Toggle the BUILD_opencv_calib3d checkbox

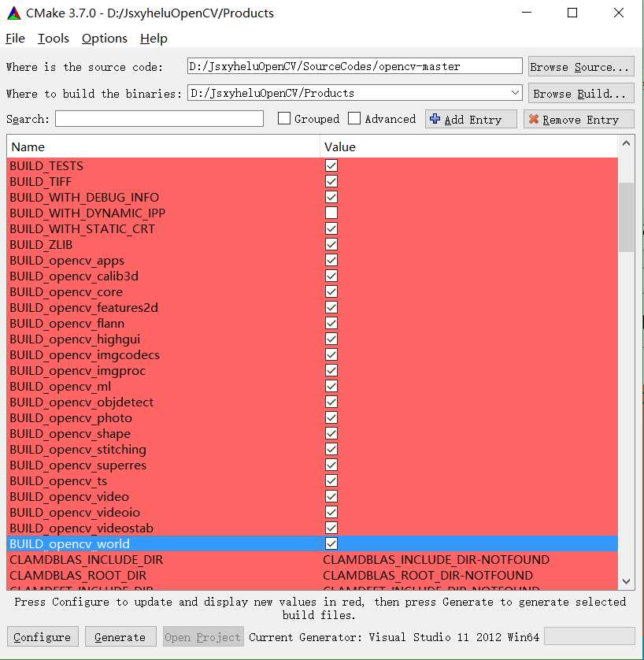[331, 276]
